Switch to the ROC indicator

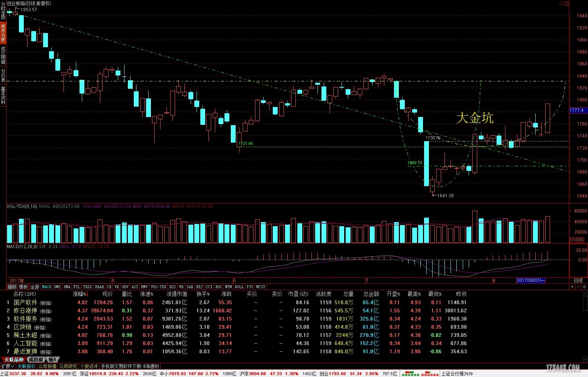coord(219,287)
